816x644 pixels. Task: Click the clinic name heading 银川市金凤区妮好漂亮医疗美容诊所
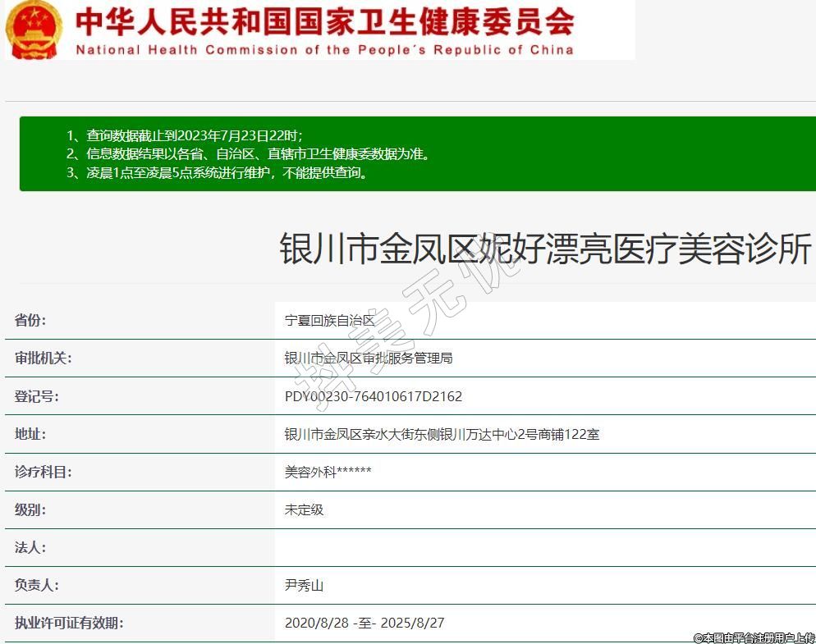545,249
